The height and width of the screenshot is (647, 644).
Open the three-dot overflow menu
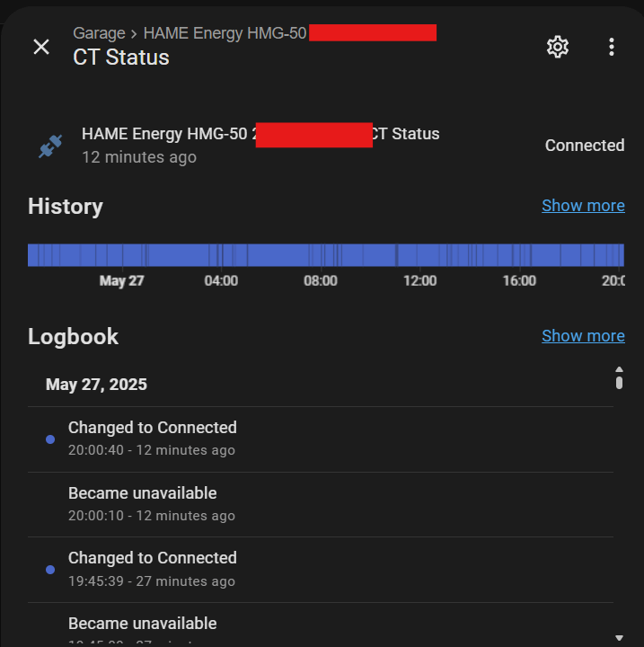tap(612, 47)
